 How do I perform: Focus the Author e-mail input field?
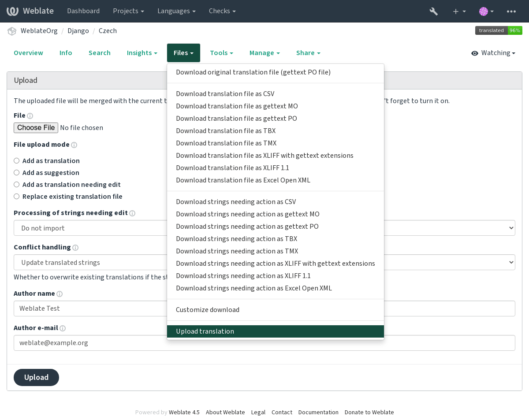(x=264, y=343)
